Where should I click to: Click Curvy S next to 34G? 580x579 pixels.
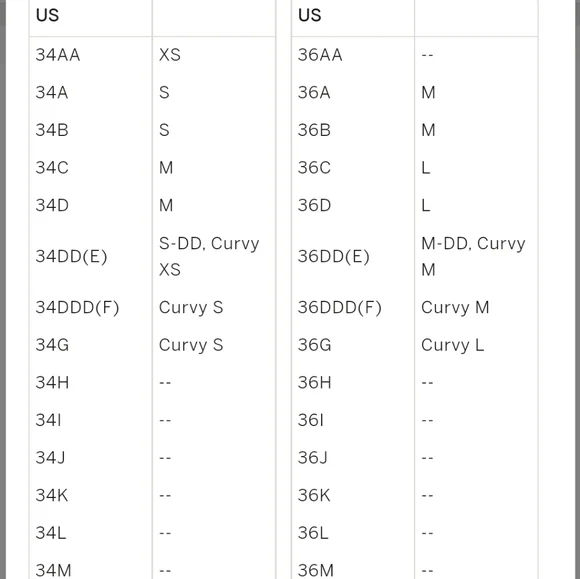(x=191, y=345)
